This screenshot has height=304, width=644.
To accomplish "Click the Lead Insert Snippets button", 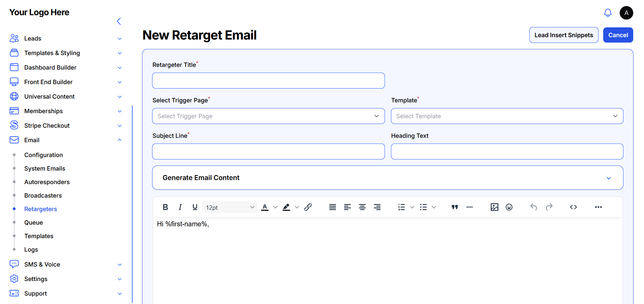I will coord(563,35).
